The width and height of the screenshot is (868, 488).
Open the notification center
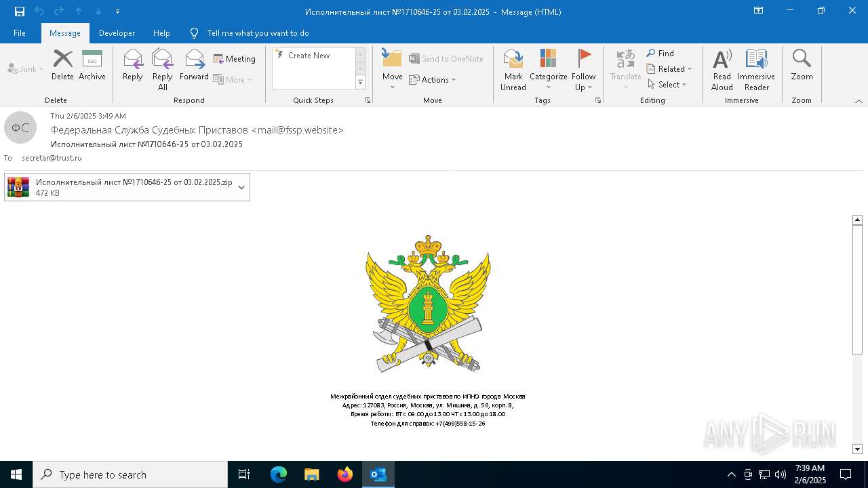tap(846, 474)
